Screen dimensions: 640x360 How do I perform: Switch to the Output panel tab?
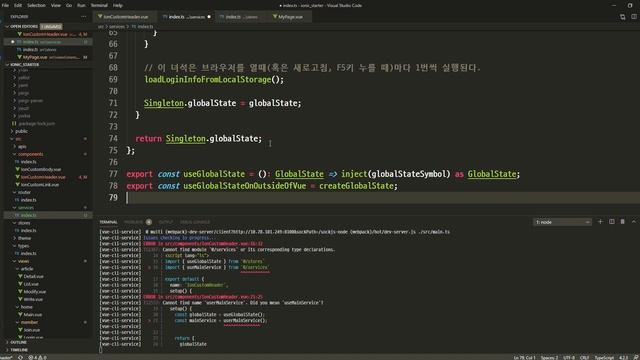[x=165, y=222]
